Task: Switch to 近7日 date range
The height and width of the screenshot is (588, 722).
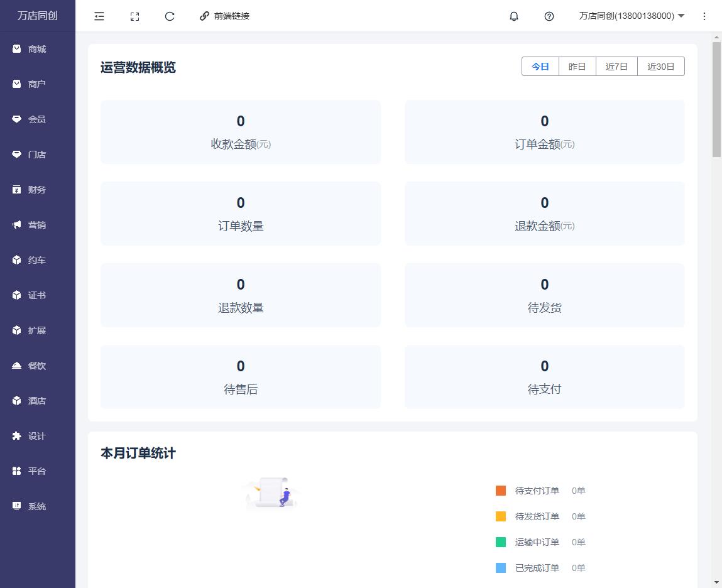Action: 616,67
